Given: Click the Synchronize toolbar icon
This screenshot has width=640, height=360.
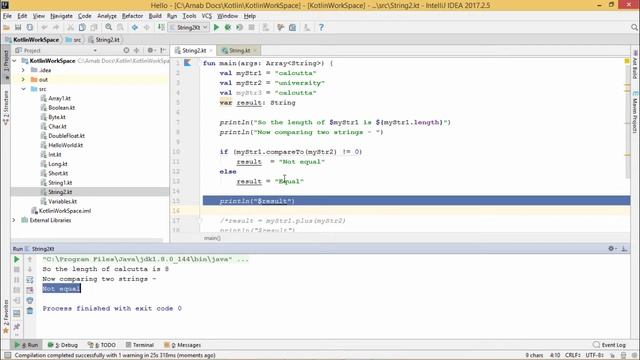Looking at the screenshot, I should [30, 27].
